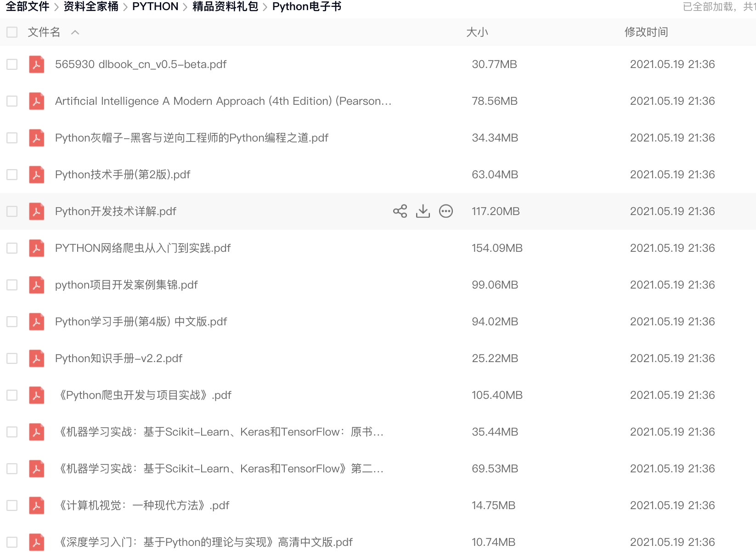Image resolution: width=756 pixels, height=556 pixels.
Task: Toggle sort order arrow next to 文件名
Action: coord(75,32)
